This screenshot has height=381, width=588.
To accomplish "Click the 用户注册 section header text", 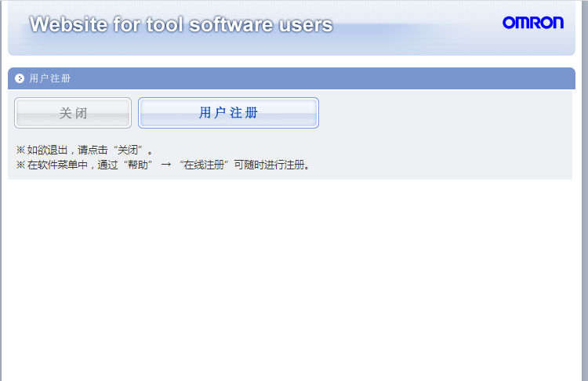I will coord(49,78).
